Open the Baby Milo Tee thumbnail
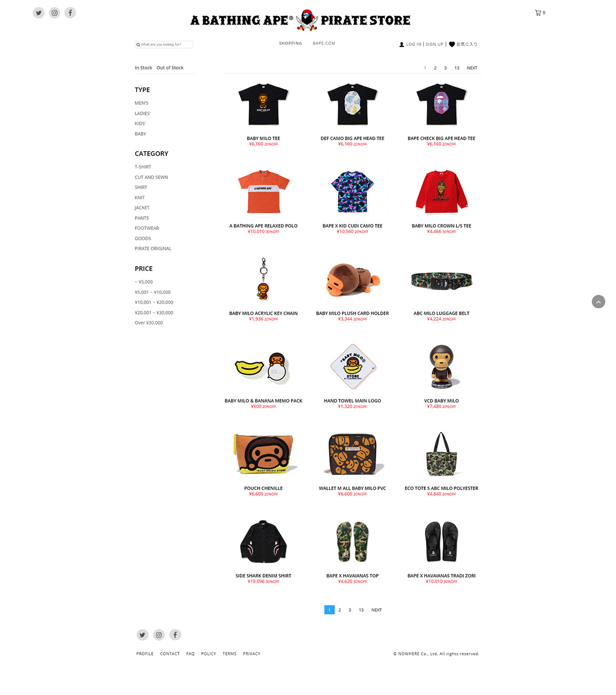Screen dimensions: 616x695 (263, 104)
